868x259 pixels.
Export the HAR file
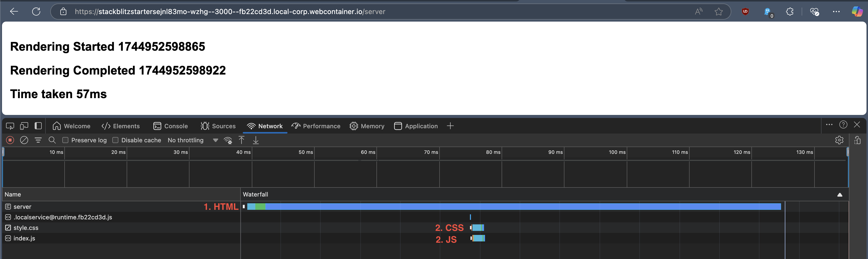click(x=256, y=140)
